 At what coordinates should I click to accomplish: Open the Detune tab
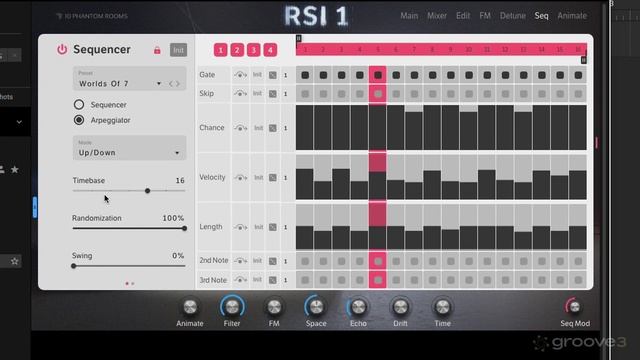click(513, 16)
